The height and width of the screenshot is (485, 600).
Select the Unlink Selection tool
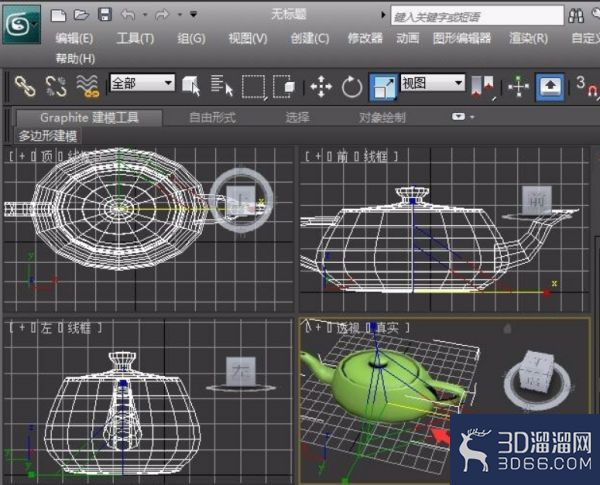coord(56,86)
